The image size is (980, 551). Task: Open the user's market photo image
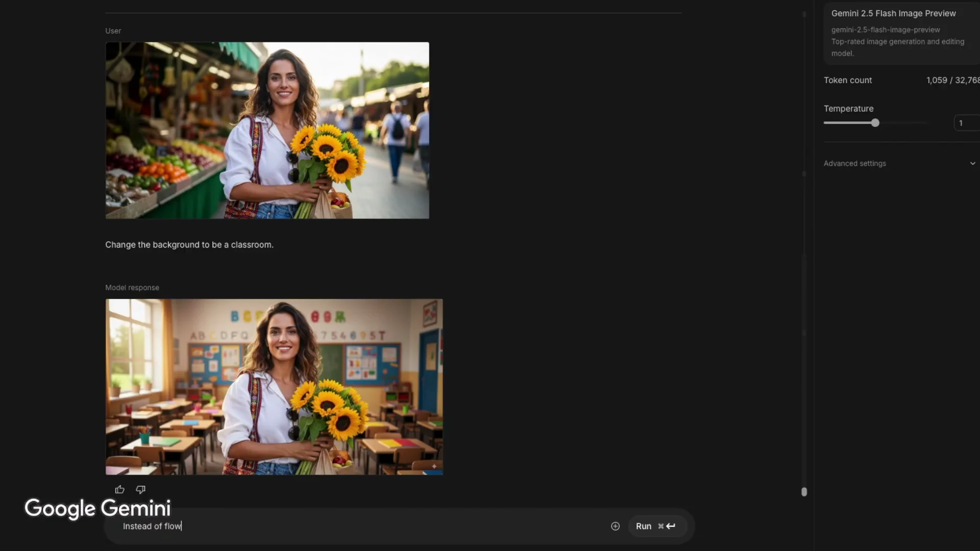coord(267,130)
